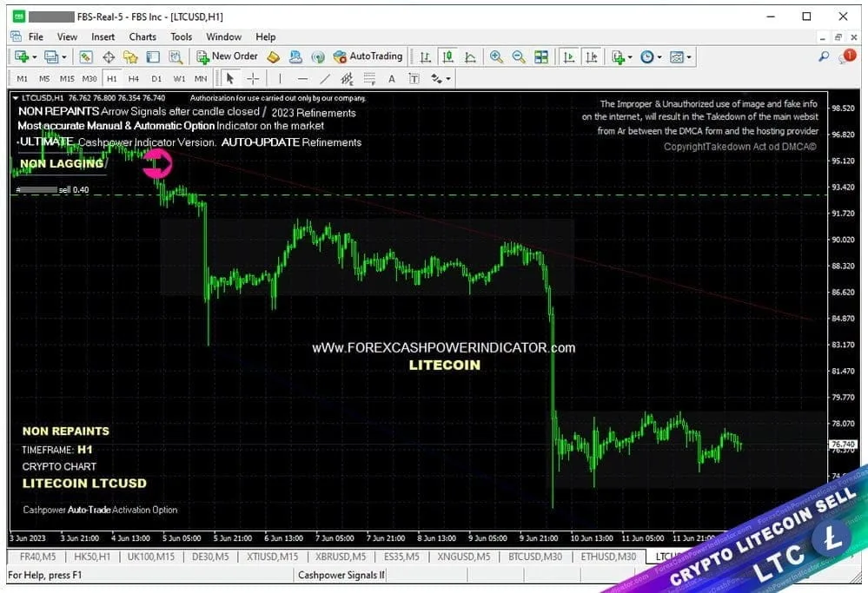
Task: Add a Text label to the chart
Action: (x=390, y=78)
